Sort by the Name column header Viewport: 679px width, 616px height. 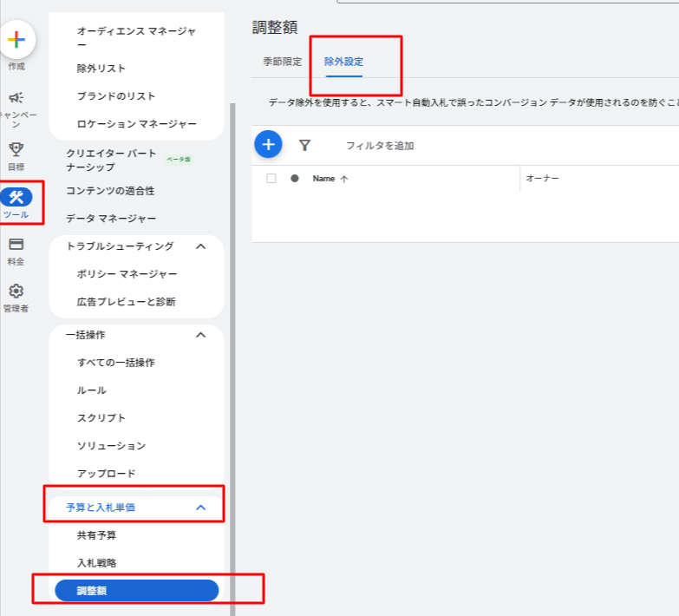pyautogui.click(x=324, y=178)
